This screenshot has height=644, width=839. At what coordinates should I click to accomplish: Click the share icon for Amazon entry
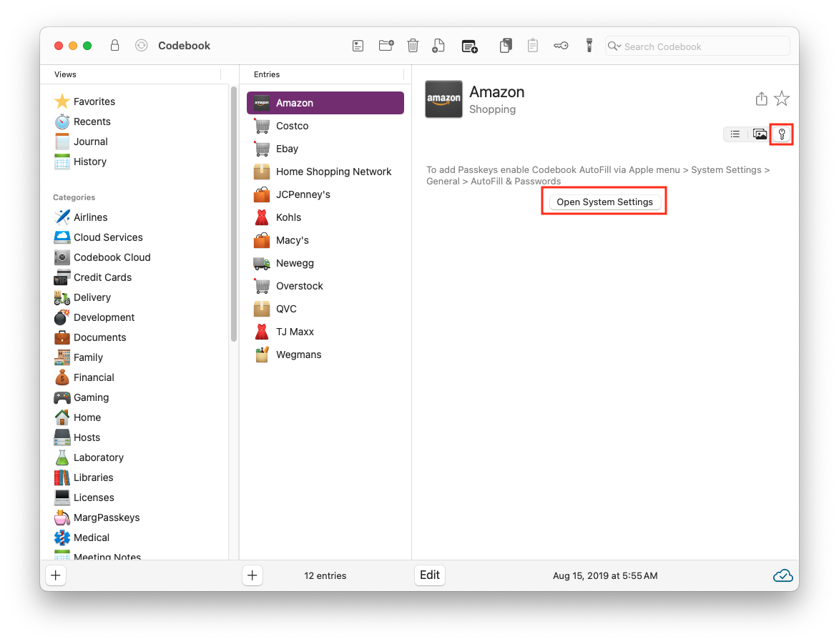[x=762, y=99]
